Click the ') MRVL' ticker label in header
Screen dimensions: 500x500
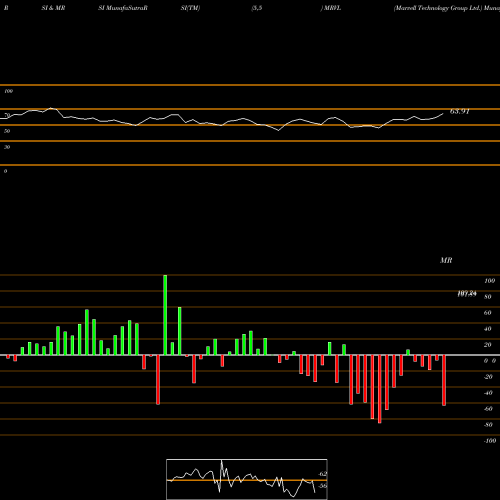tap(331, 8)
